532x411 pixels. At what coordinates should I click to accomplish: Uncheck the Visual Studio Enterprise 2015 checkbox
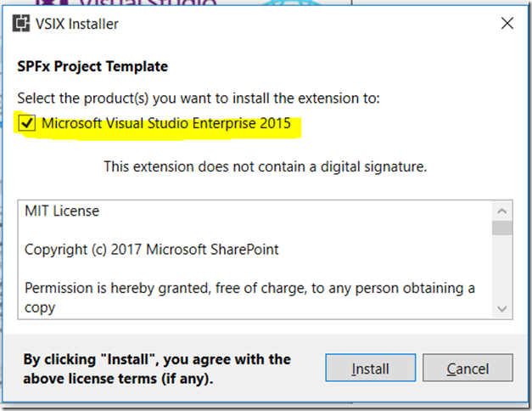coord(27,122)
